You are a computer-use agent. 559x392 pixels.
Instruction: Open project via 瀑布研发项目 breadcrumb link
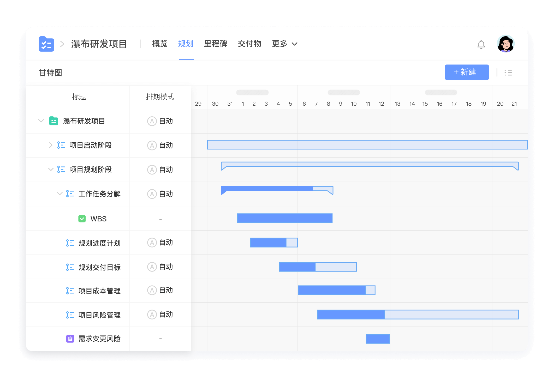(x=99, y=44)
